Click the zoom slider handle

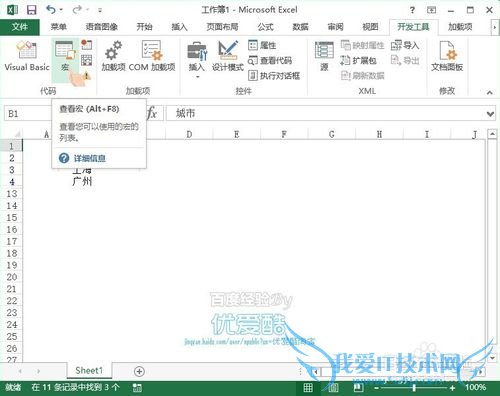tap(414, 388)
